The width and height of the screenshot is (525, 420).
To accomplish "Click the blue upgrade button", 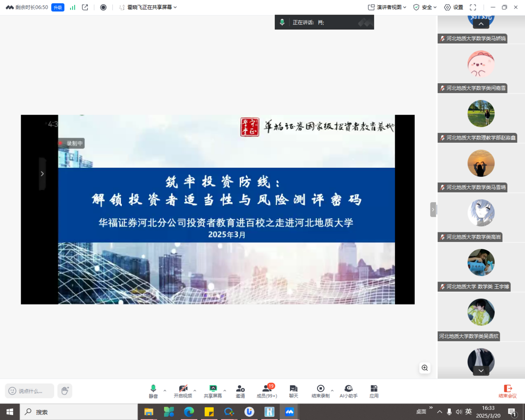I will tap(58, 7).
